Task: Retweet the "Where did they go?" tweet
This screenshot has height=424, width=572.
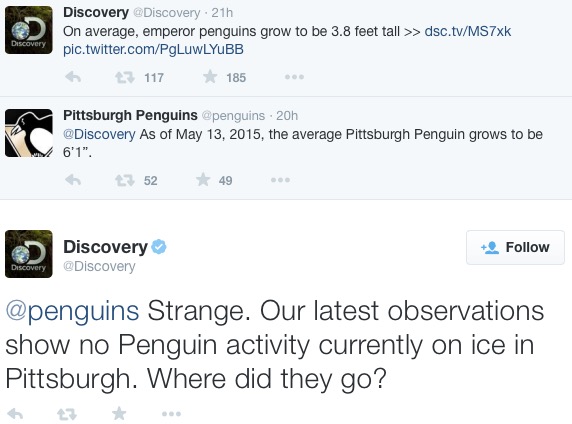Action: pyautogui.click(x=67, y=414)
